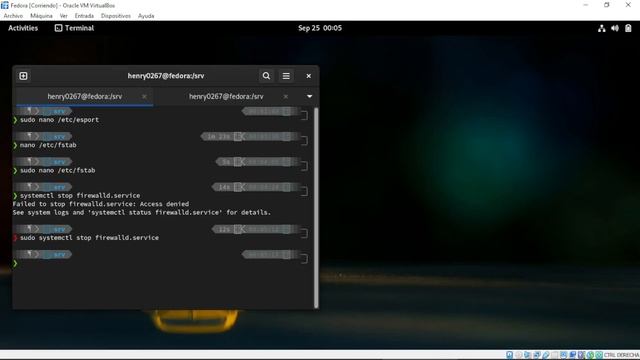
Task: Open a new terminal tab button
Action: tap(23, 76)
